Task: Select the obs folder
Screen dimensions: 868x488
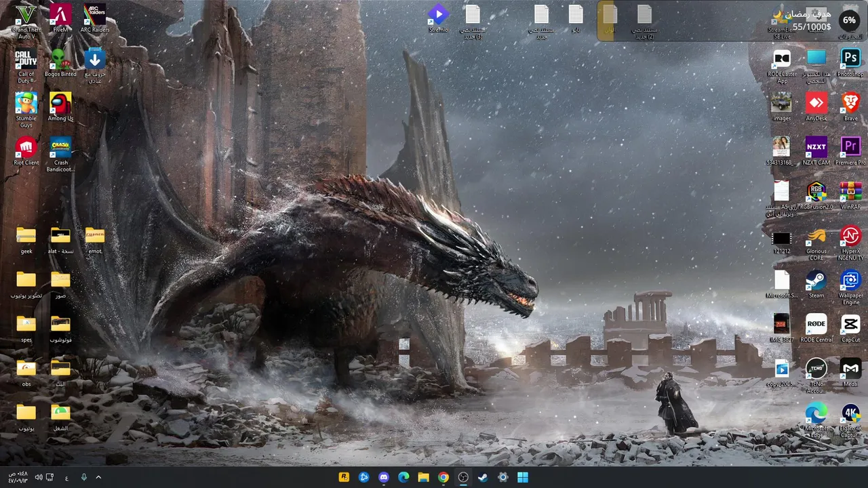Action: [x=26, y=373]
